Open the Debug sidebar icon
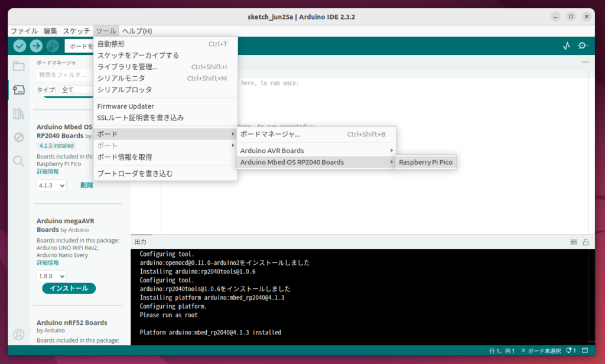 [x=18, y=137]
